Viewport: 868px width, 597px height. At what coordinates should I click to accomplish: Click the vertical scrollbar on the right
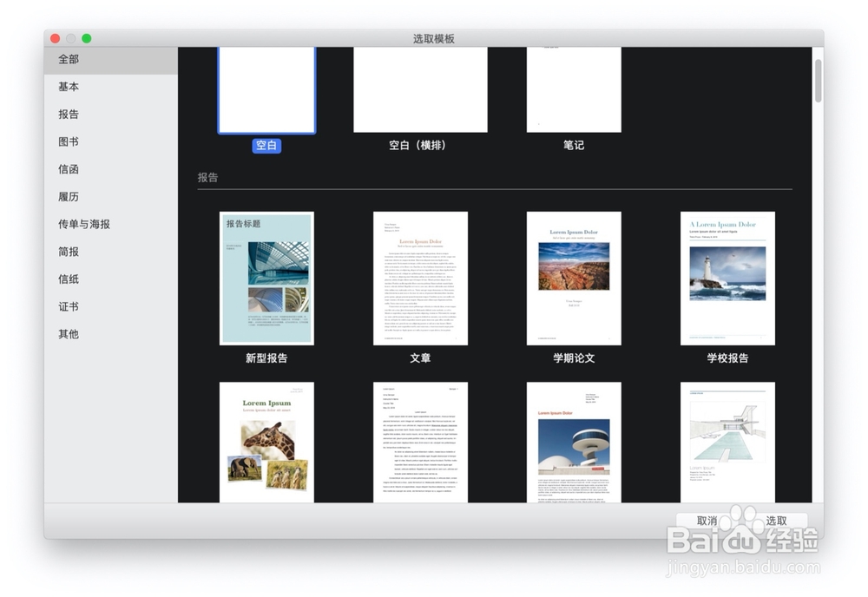click(x=819, y=78)
